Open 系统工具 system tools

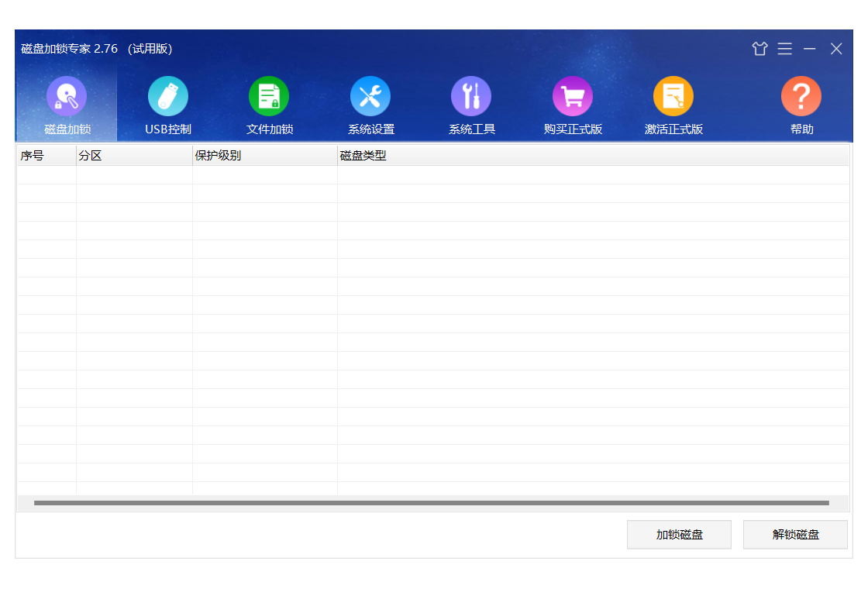coord(471,105)
